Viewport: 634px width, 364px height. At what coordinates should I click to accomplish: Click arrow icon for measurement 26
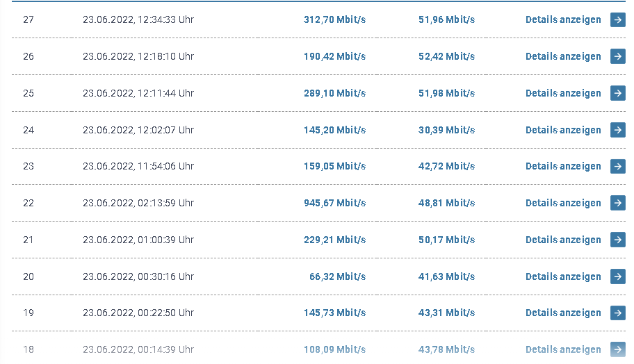tap(617, 56)
